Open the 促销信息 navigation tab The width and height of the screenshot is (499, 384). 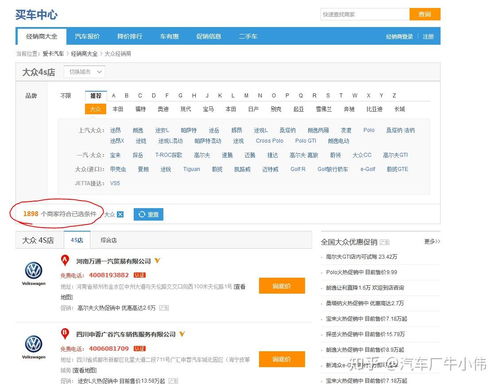[209, 36]
